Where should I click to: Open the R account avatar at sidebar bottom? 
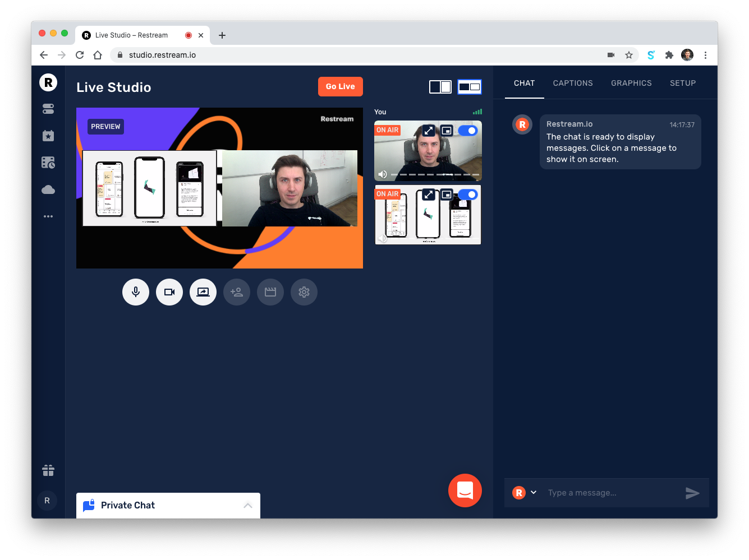[x=47, y=501]
